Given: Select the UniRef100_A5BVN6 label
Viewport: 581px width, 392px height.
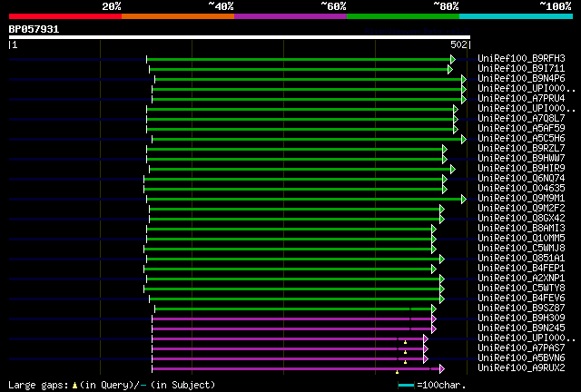Looking at the screenshot, I should pos(521,358).
